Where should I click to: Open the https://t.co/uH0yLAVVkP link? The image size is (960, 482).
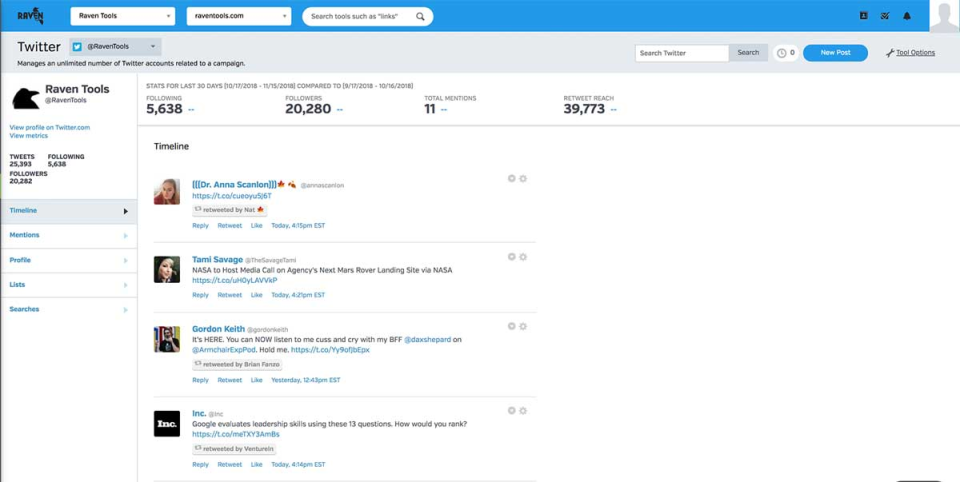coord(234,281)
